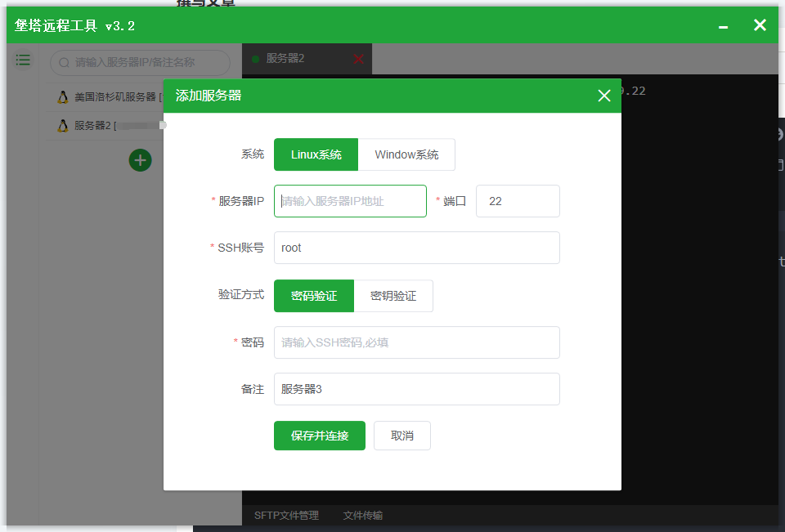The height and width of the screenshot is (532, 785).
Task: Open the SFTP文件管理 tab
Action: click(285, 515)
